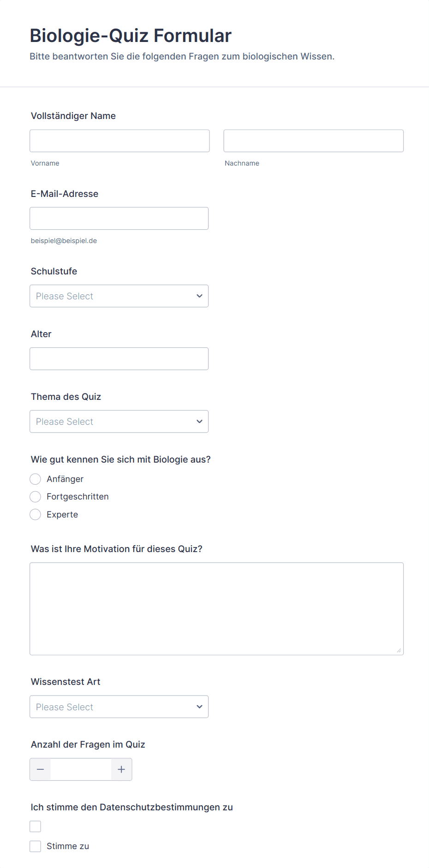Click the Stimme zu label text
Image resolution: width=429 pixels, height=868 pixels.
click(68, 846)
